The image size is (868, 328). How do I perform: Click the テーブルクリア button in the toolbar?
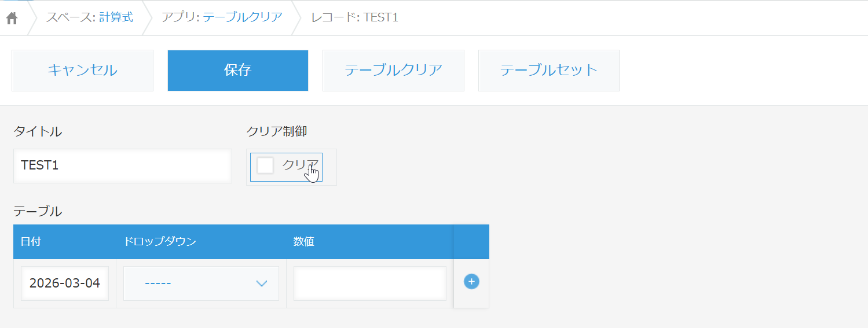point(393,71)
